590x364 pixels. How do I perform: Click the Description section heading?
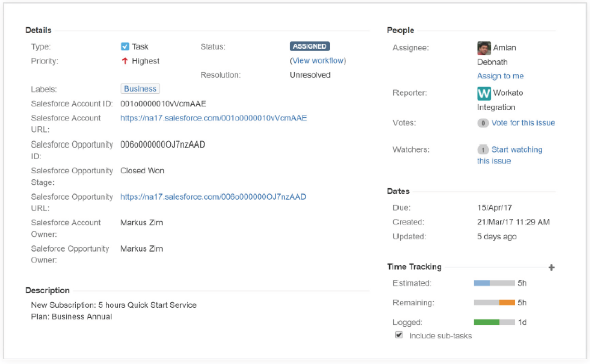pos(48,291)
